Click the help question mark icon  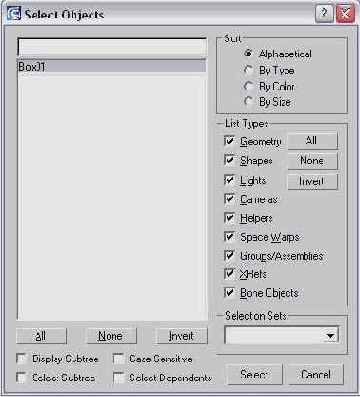pyautogui.click(x=324, y=14)
